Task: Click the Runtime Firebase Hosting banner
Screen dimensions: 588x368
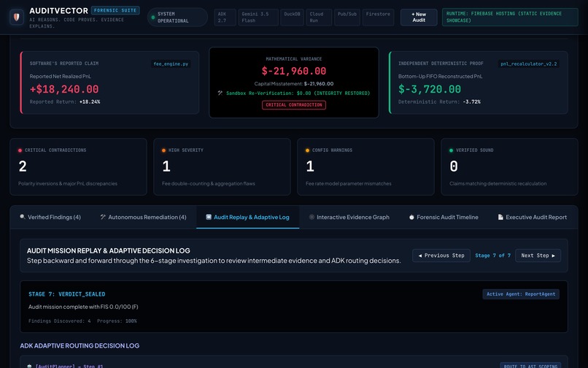Action: coord(510,18)
